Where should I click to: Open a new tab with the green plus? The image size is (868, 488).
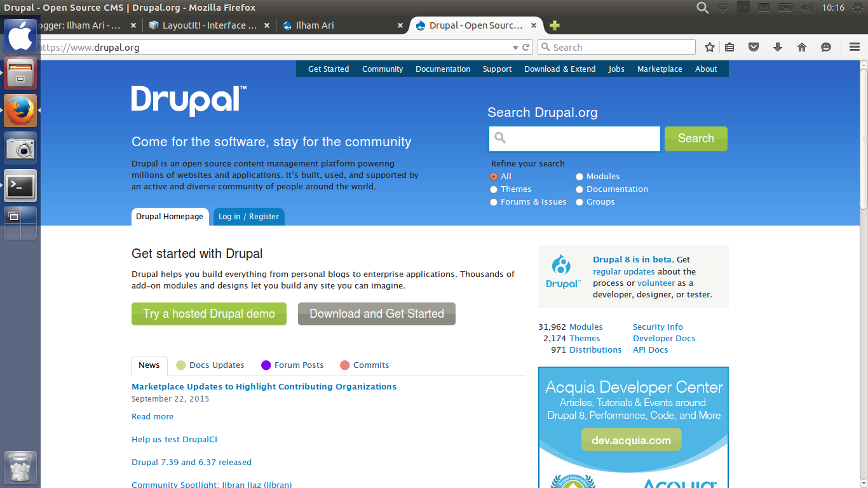555,25
